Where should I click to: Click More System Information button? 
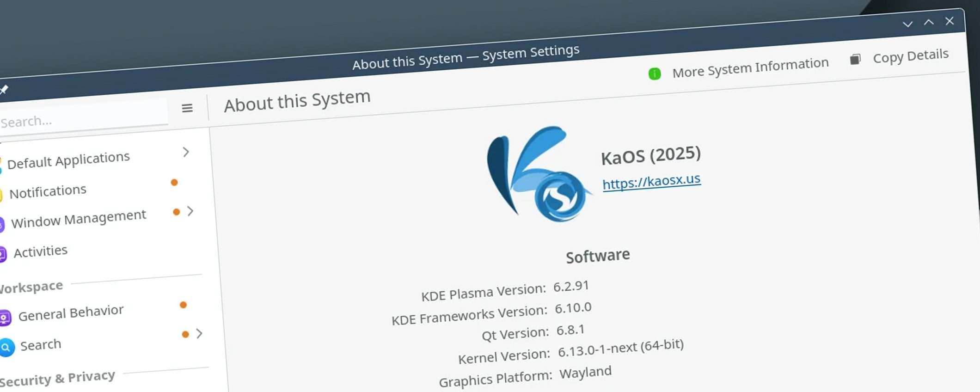tap(739, 68)
